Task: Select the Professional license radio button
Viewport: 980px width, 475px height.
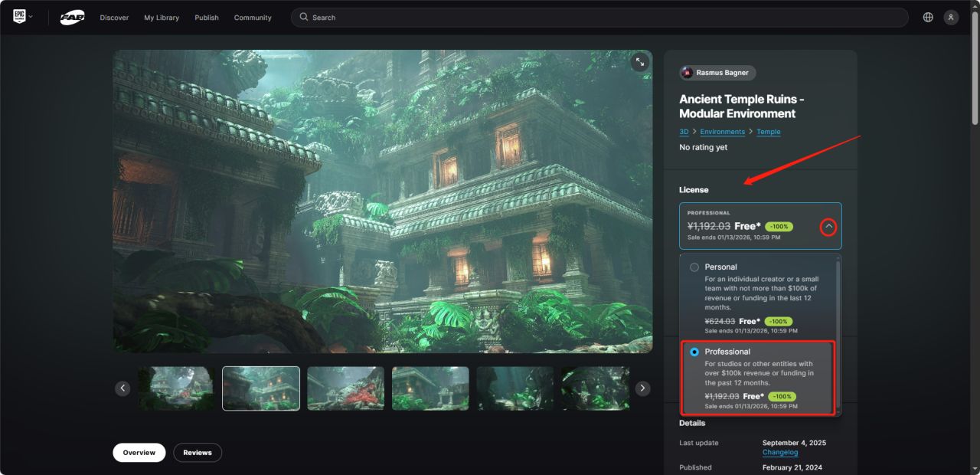Action: [x=694, y=352]
